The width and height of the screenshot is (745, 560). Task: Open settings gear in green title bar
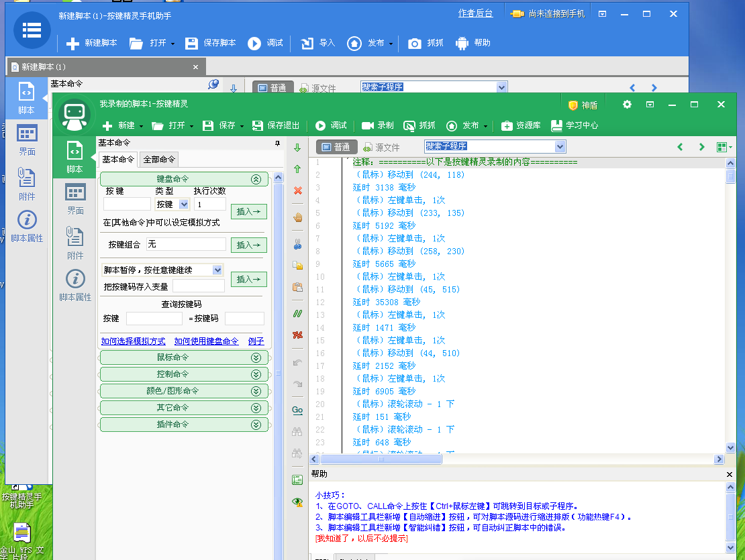[627, 105]
